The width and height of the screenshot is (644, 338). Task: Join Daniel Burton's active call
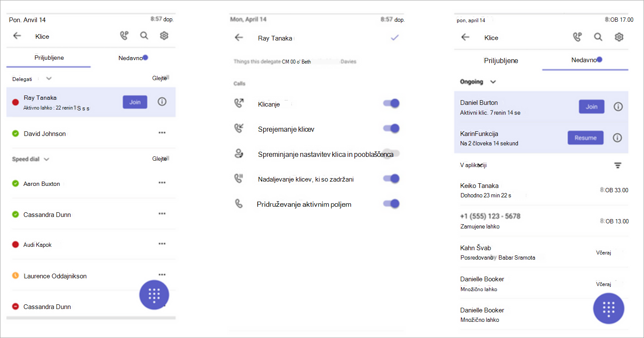591,107
